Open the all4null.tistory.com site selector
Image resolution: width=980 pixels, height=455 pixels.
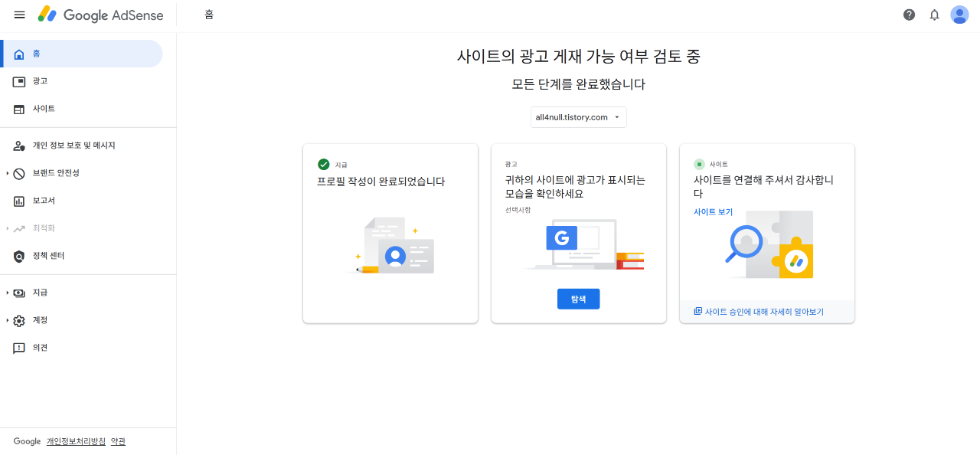point(578,117)
